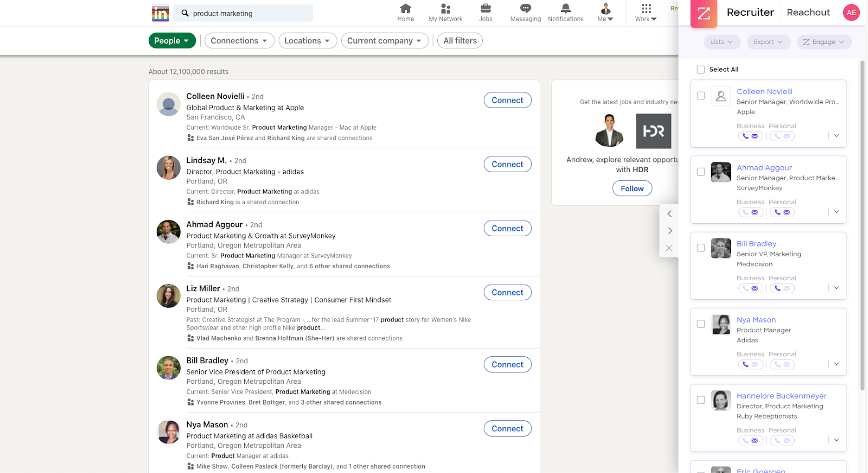Connect with Ahmad Aggour
Screen dimensions: 868x473
[507, 229]
